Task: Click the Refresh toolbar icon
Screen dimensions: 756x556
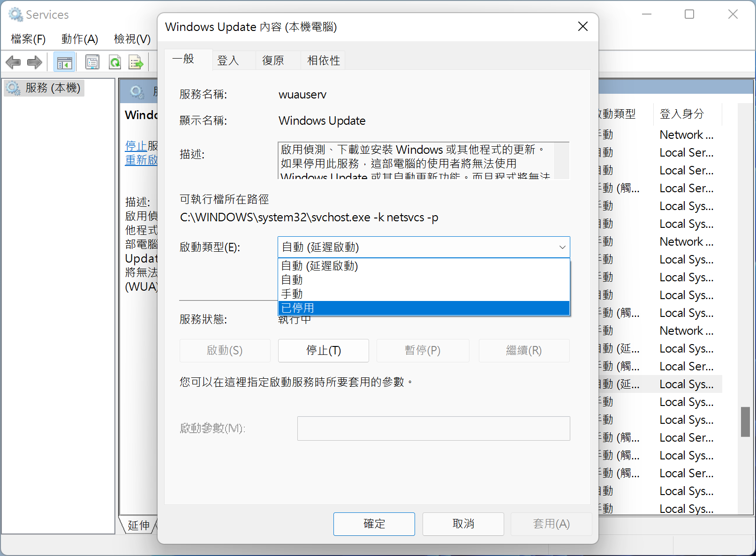Action: pos(115,62)
